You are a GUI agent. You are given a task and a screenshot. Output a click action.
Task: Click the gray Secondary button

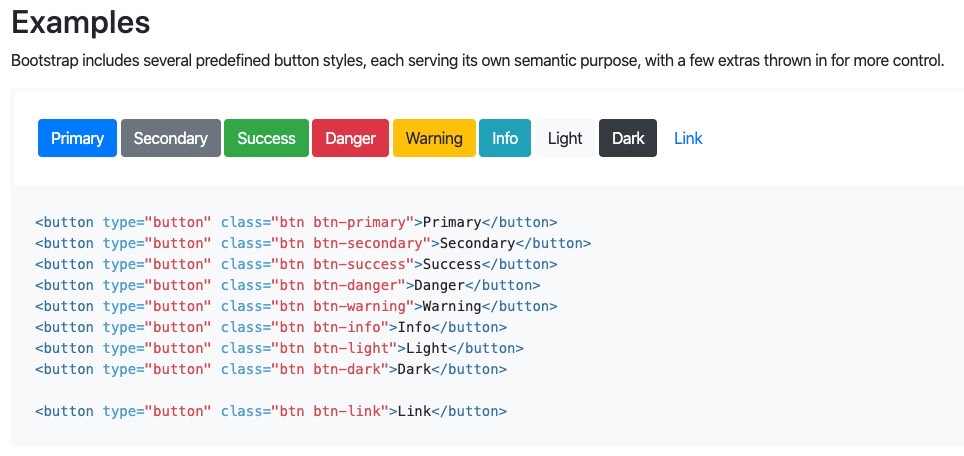pos(171,138)
